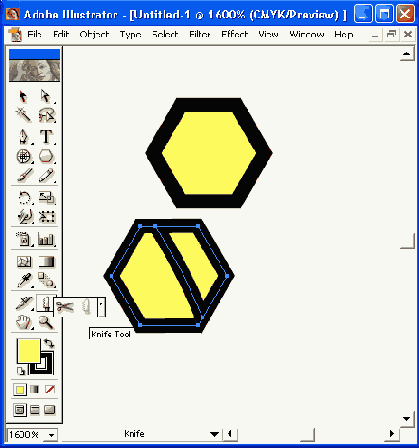Open the status bar Knife popup arrow
419x448 pixels.
(x=214, y=434)
